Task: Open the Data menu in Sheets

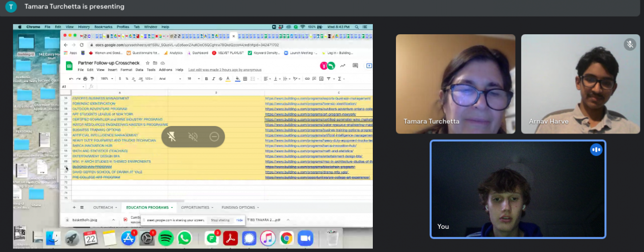Action: point(139,70)
